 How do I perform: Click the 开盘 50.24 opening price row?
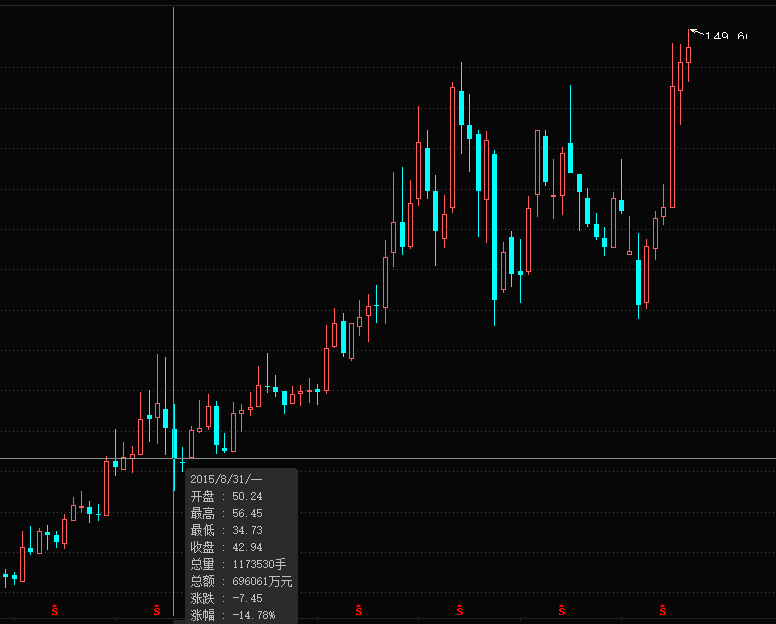226,496
